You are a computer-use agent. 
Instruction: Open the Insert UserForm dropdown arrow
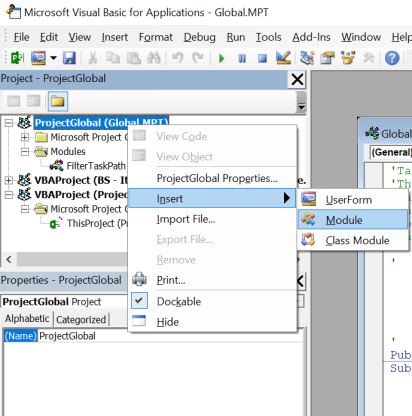coord(53,58)
